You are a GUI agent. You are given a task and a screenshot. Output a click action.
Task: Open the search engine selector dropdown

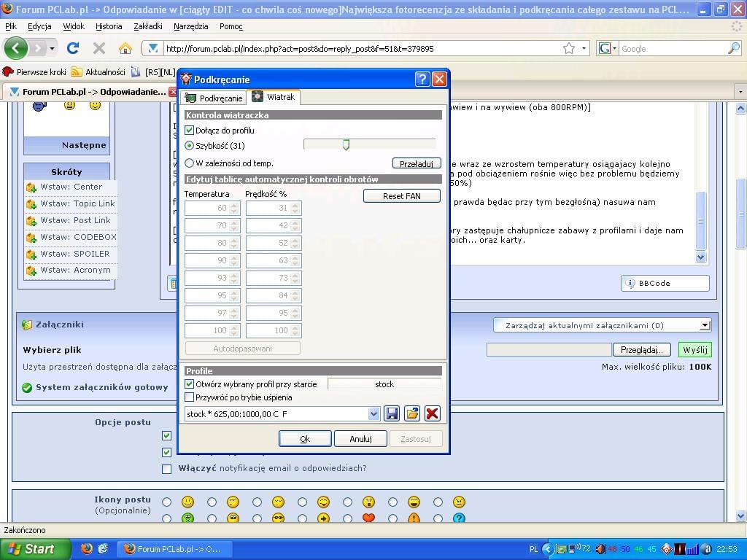[x=607, y=49]
